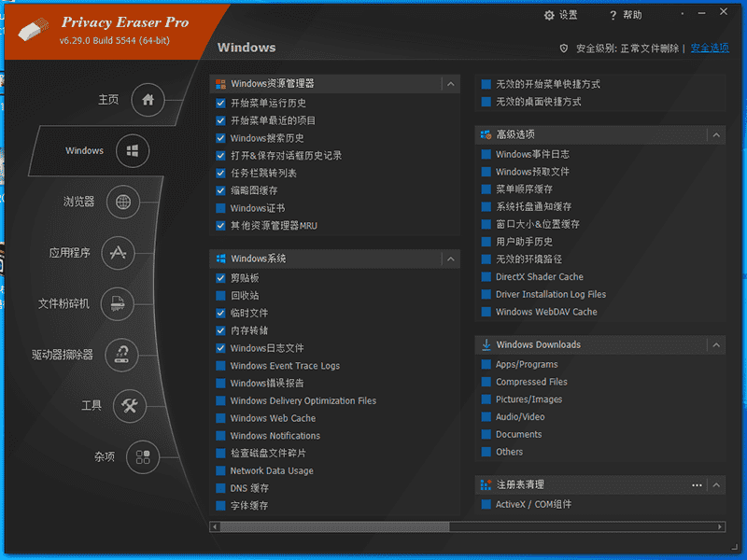
Task: Click the Driver Installation Log Files label
Action: 551,294
